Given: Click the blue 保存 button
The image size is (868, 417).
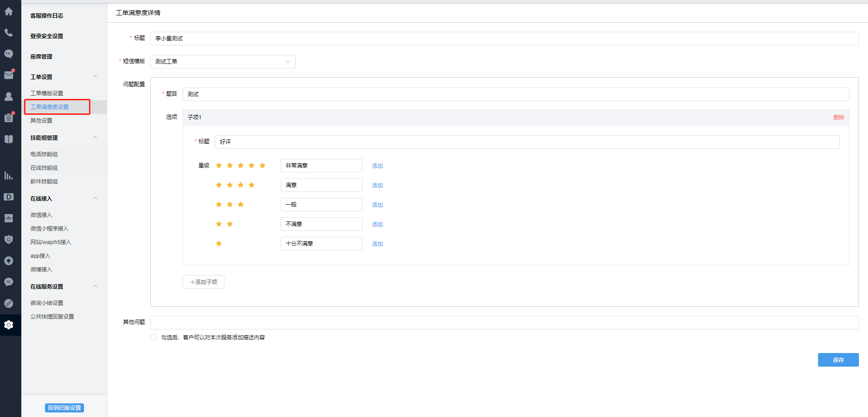Looking at the screenshot, I should (x=838, y=360).
